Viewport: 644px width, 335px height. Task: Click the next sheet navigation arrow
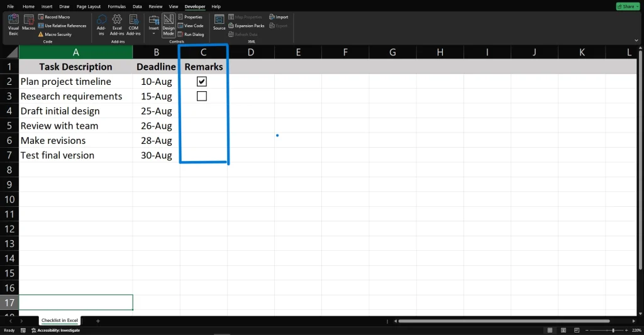[x=21, y=321]
